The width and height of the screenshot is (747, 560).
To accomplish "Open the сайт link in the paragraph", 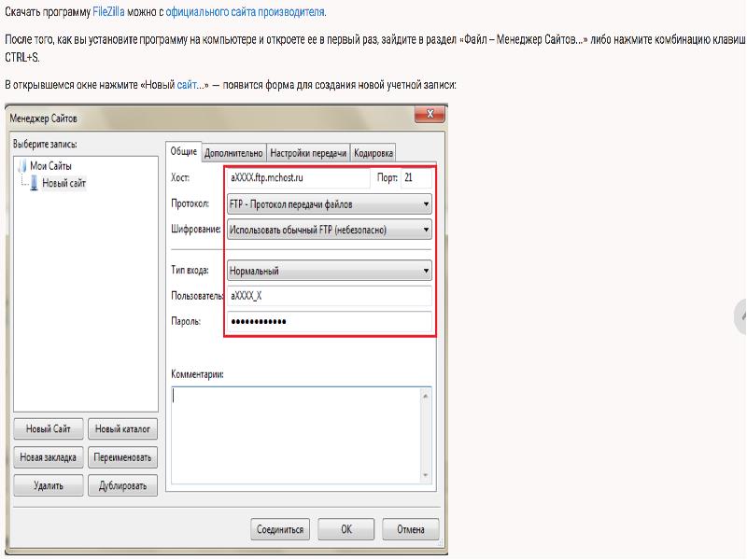I will [x=186, y=85].
